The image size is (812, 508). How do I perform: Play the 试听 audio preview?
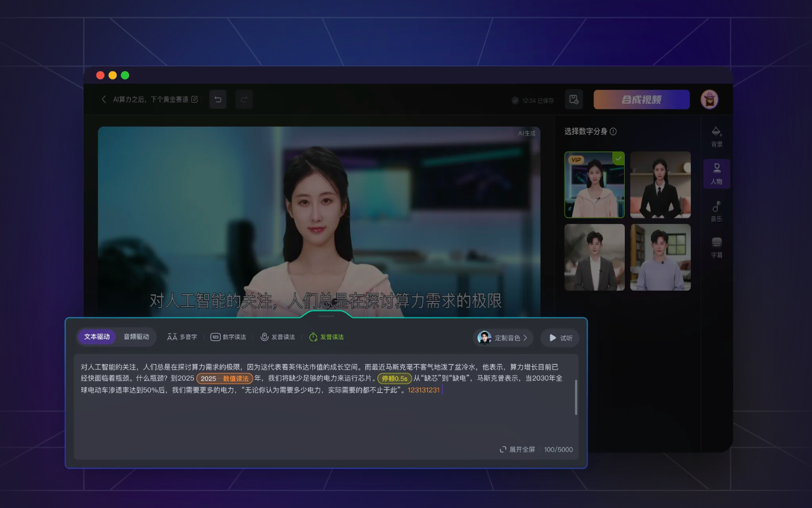tap(560, 338)
